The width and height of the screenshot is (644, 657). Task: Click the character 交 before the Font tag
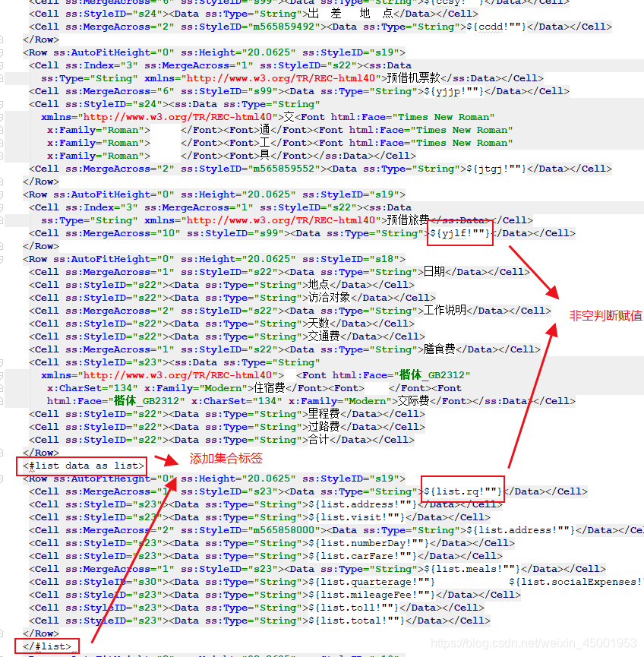289,117
